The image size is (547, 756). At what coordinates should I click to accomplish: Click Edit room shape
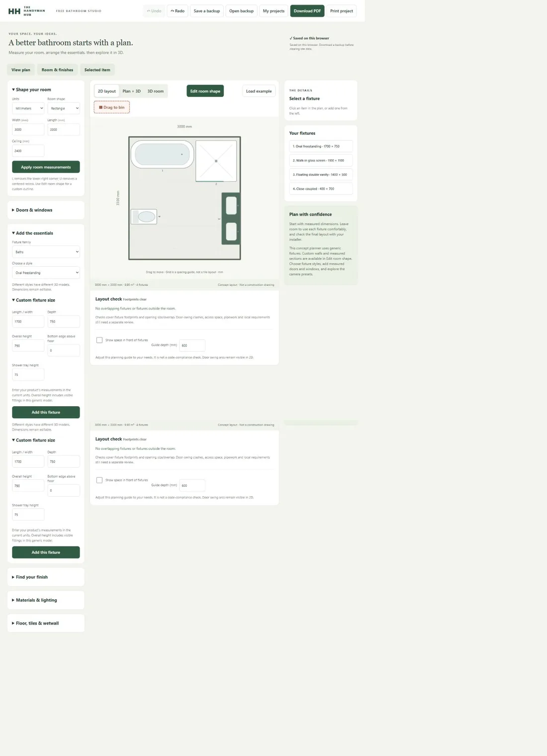point(205,91)
